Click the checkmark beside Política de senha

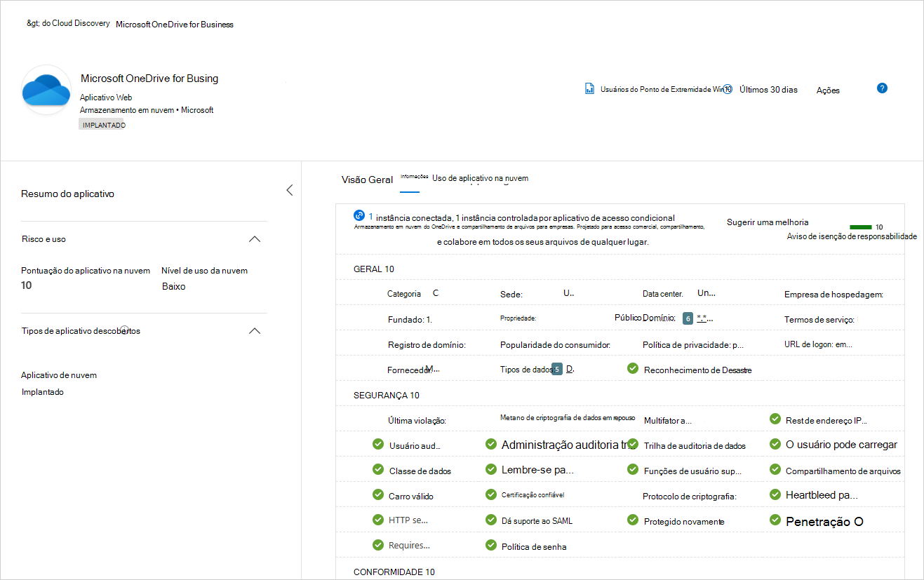click(491, 545)
